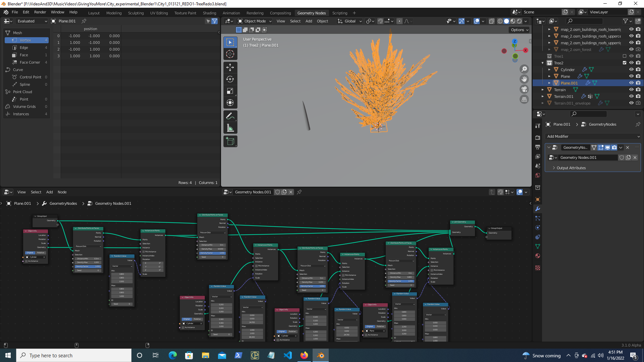Open the Object properties tab
The width and height of the screenshot is (644, 362).
(x=538, y=199)
